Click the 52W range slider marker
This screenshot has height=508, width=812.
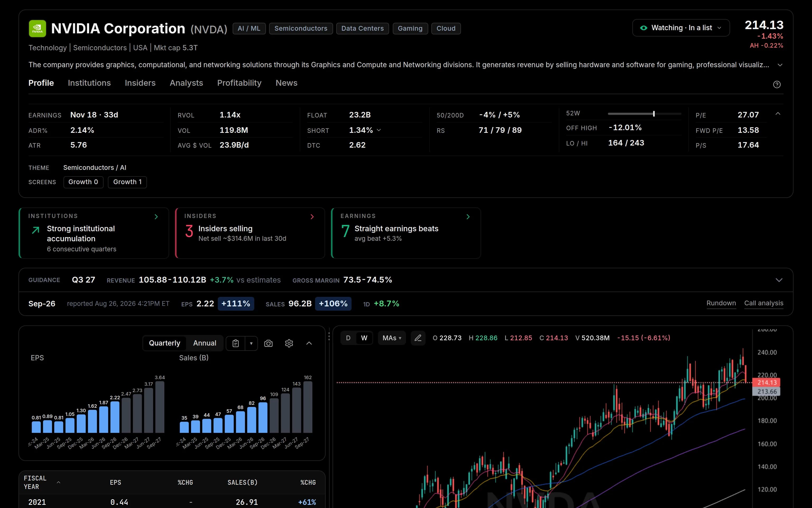point(654,114)
